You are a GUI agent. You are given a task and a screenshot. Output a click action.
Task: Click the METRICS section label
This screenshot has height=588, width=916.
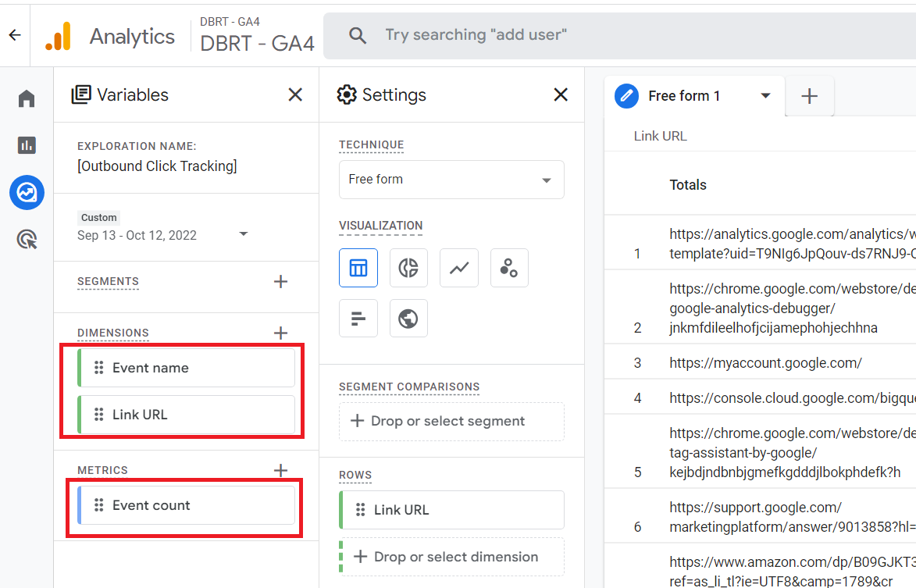102,470
